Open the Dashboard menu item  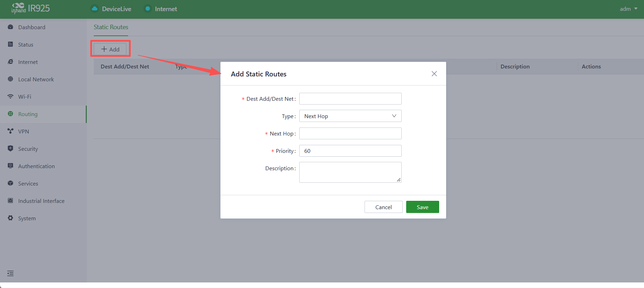43,27
